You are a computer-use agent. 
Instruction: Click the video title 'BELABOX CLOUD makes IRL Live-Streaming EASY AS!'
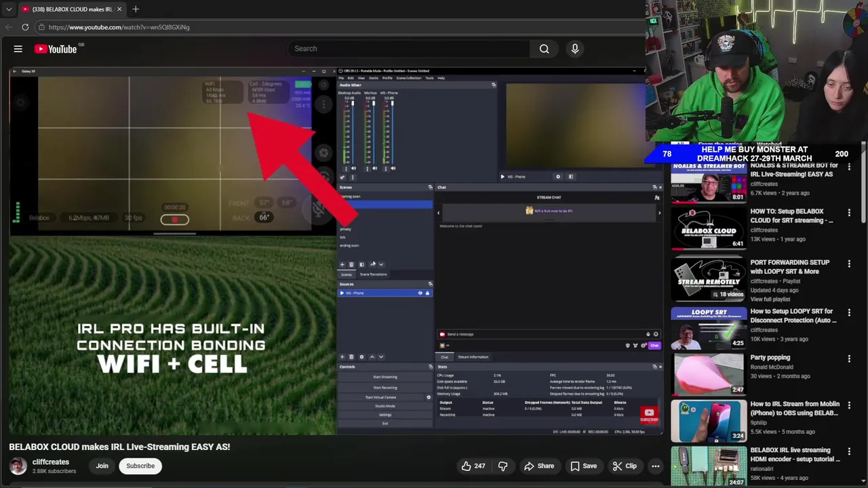click(119, 447)
